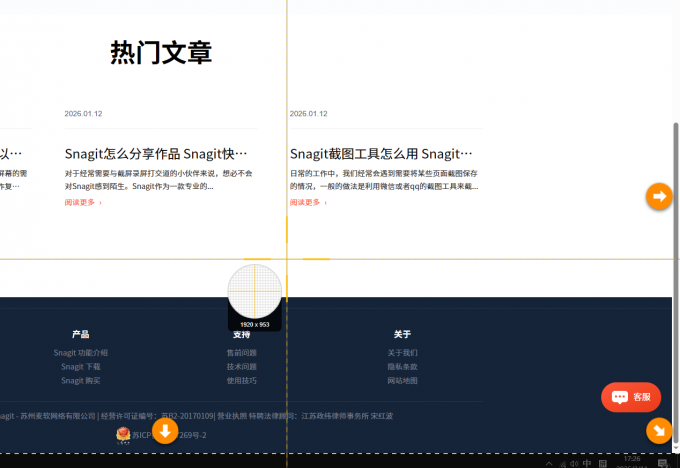Image resolution: width=680 pixels, height=468 pixels.
Task: Open the 隐私条款 footer link
Action: point(402,367)
